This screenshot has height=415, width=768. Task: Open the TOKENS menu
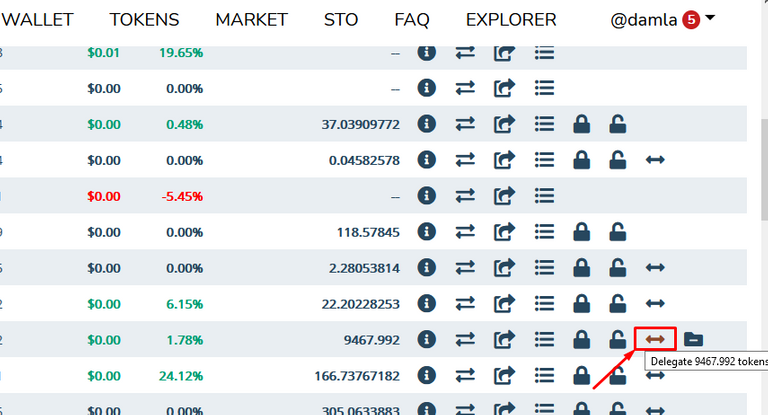point(144,20)
